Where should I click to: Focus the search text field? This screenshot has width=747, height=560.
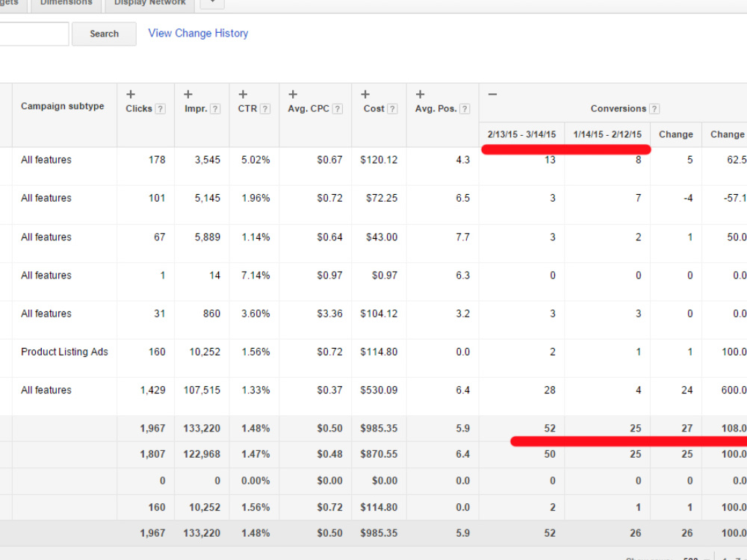tap(34, 34)
